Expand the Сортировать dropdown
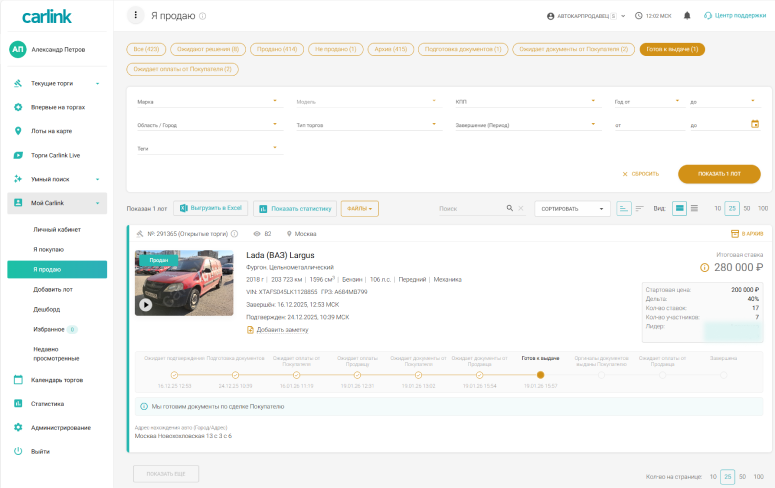The width and height of the screenshot is (775, 488). point(572,208)
